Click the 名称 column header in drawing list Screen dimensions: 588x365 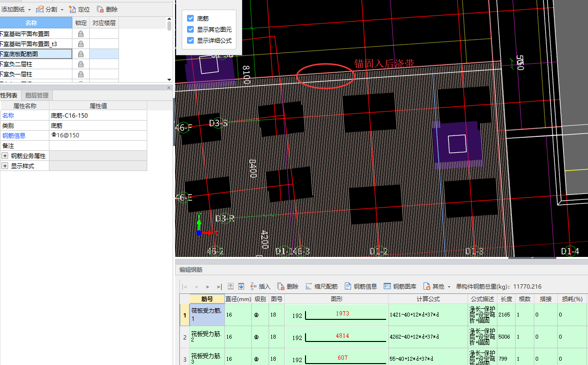click(x=36, y=23)
